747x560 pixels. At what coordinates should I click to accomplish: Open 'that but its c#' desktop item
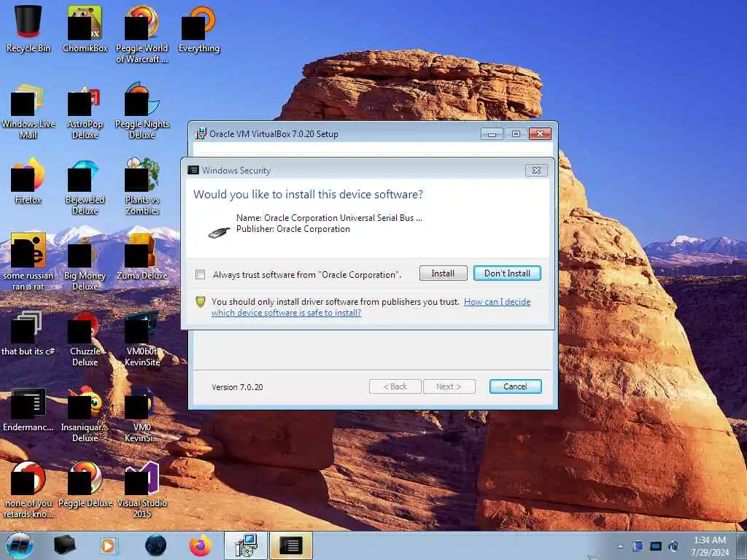tap(28, 332)
